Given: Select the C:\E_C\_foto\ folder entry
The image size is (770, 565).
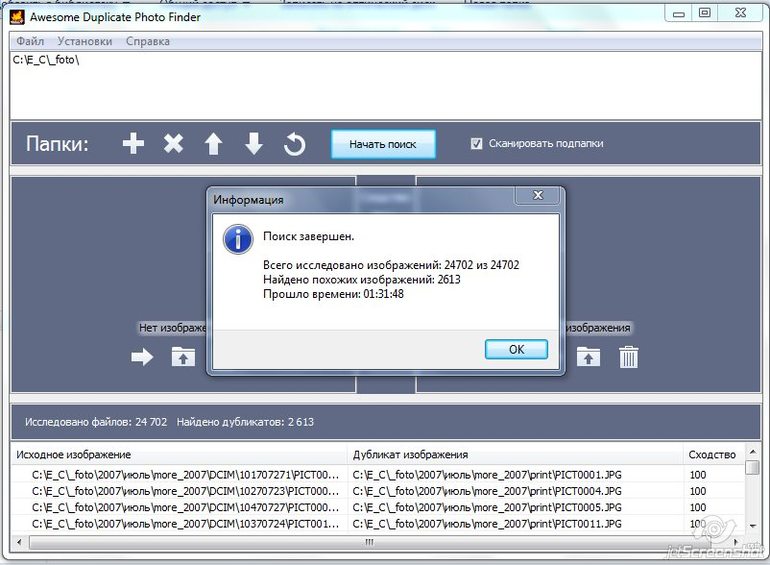Looking at the screenshot, I should (x=46, y=60).
